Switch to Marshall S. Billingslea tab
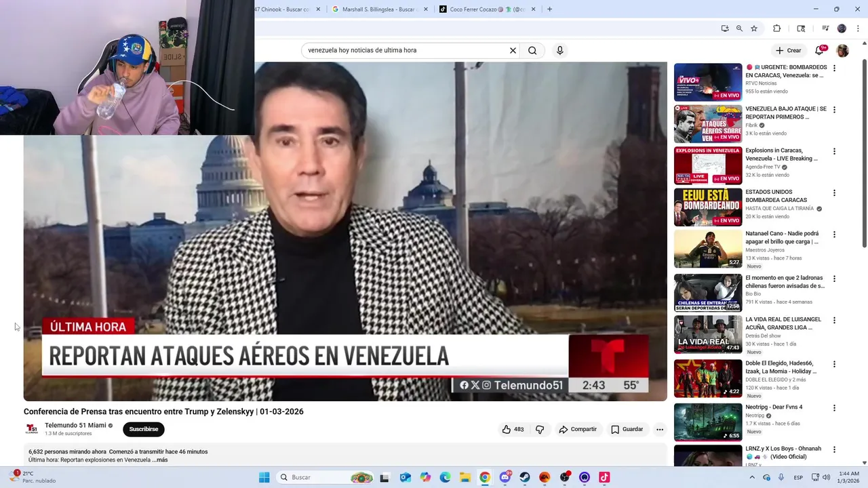This screenshot has height=488, width=868. point(380,9)
